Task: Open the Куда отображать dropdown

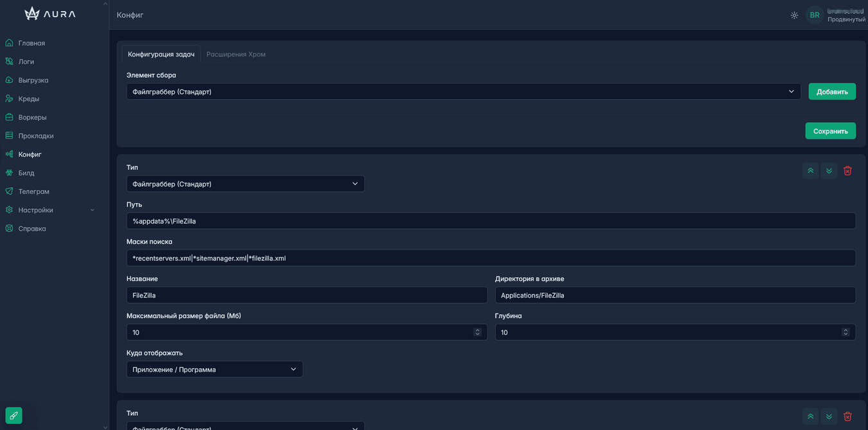Action: (215, 369)
